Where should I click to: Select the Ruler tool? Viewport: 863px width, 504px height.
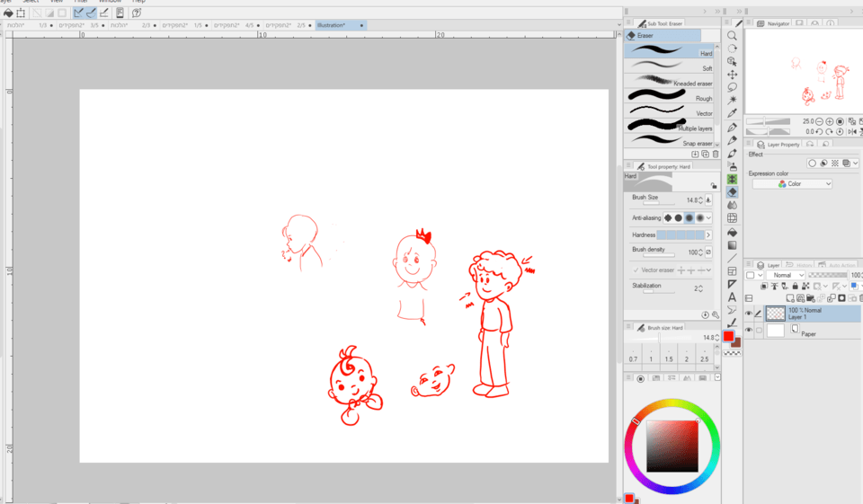(x=732, y=284)
